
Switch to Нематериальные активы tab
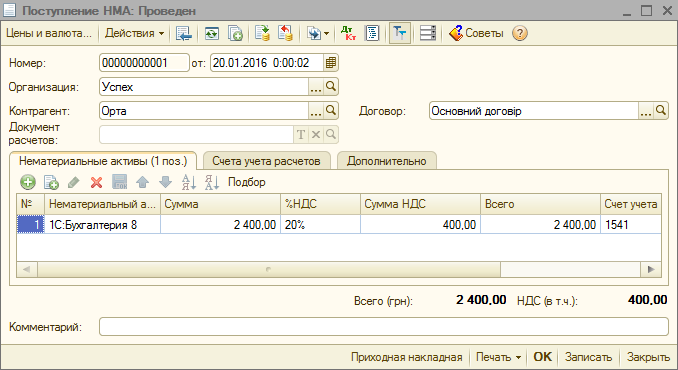(103, 161)
